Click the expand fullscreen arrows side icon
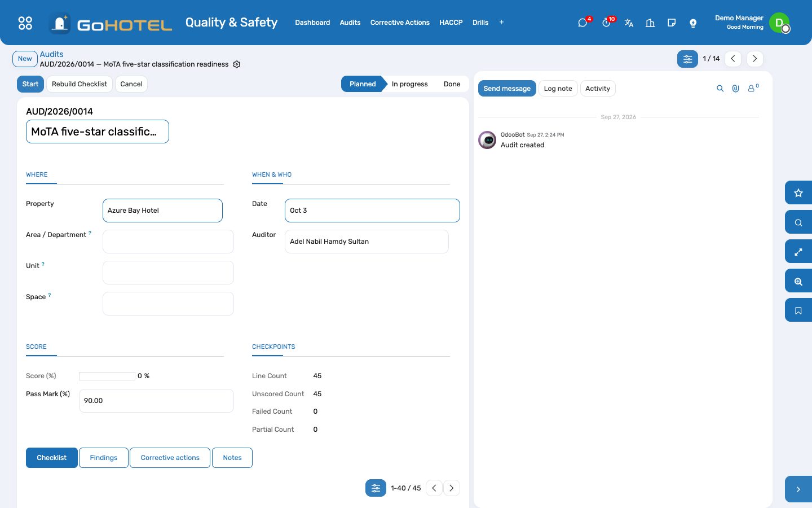Image resolution: width=812 pixels, height=508 pixels. click(798, 252)
